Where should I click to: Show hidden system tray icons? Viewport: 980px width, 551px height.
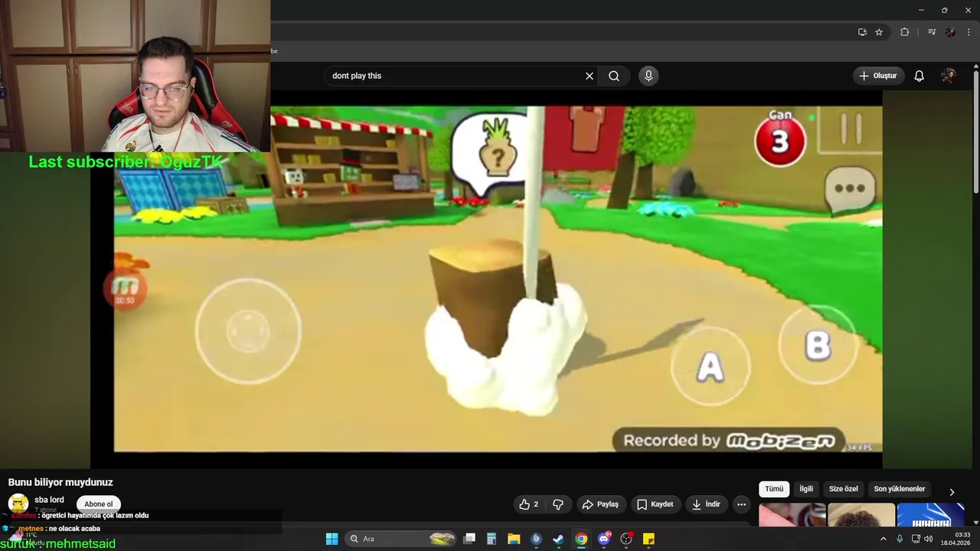tap(883, 539)
